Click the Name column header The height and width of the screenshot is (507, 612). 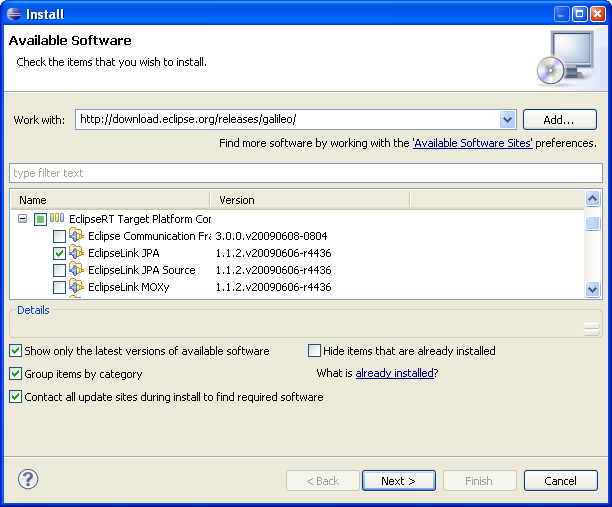tap(110, 200)
